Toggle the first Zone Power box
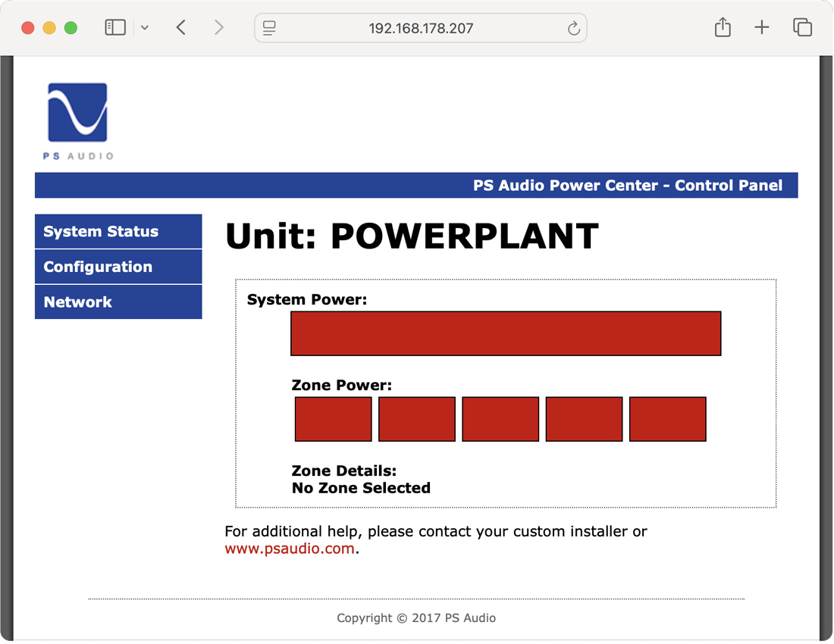The height and width of the screenshot is (644, 834). 334,419
